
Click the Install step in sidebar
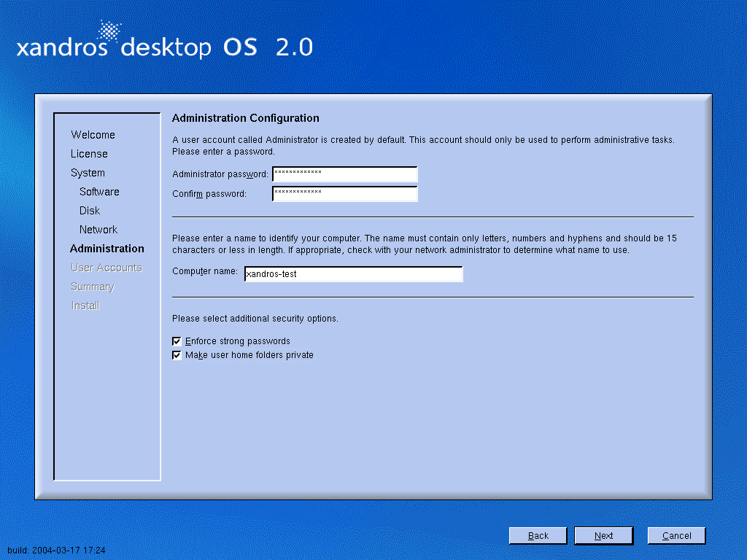tap(85, 306)
